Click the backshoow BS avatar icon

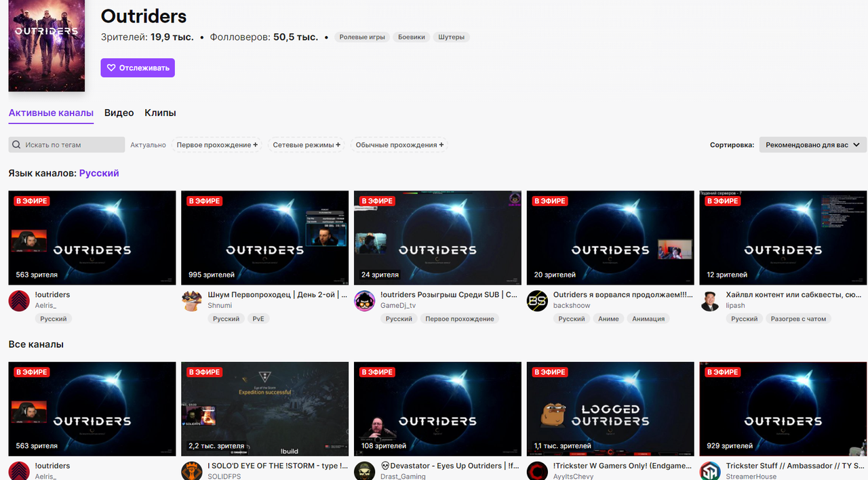point(537,301)
